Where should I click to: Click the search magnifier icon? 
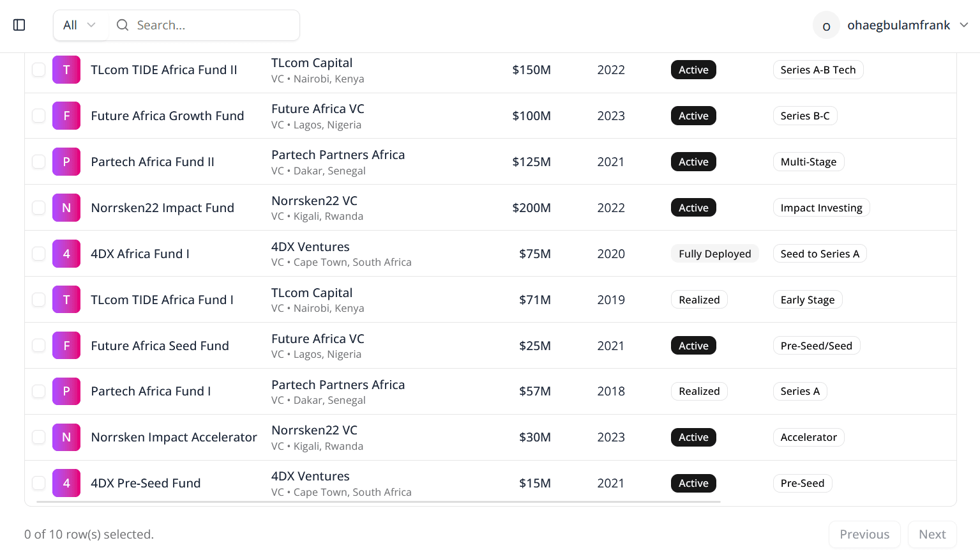pyautogui.click(x=122, y=25)
